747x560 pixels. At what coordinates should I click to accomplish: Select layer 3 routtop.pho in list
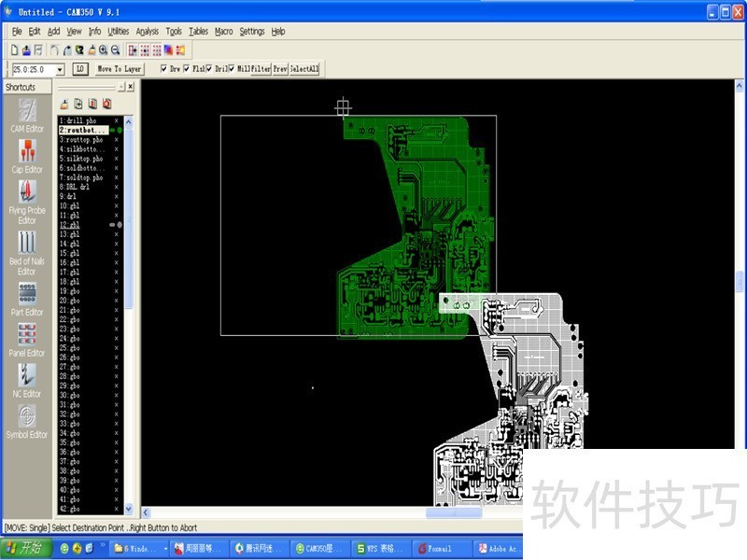click(81, 140)
